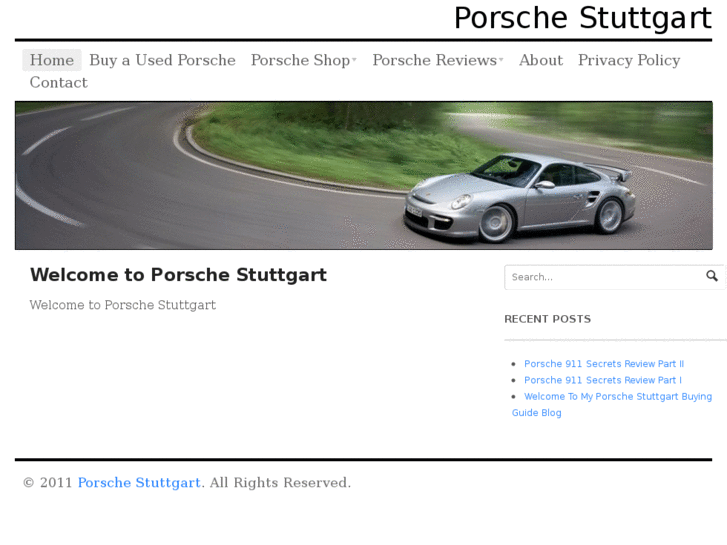Open Porsche 911 Secrets Review Part II

click(604, 364)
